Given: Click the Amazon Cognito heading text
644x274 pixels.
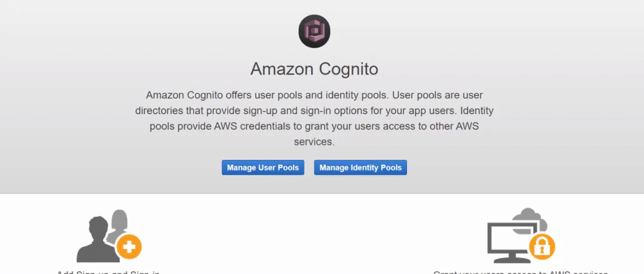Looking at the screenshot, I should coord(314,69).
